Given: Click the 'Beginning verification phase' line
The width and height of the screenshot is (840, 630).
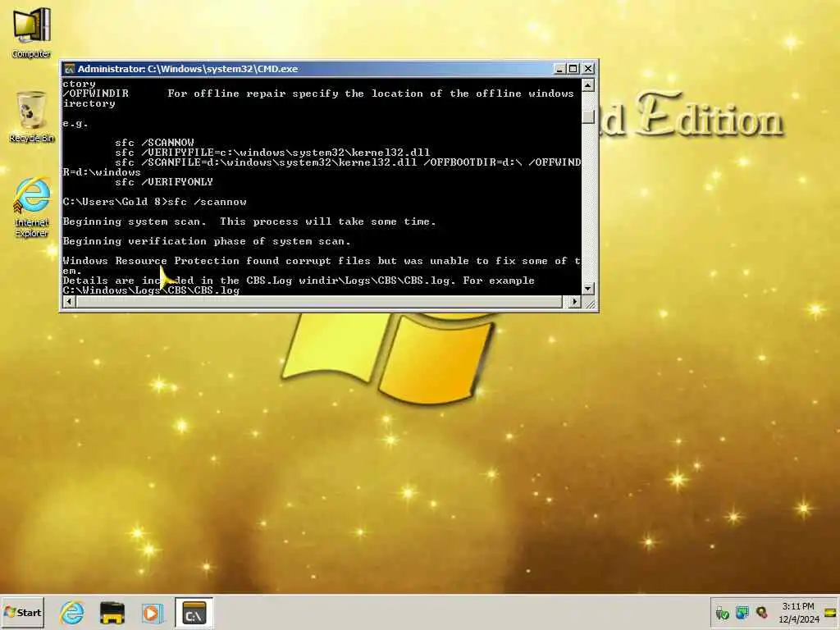Looking at the screenshot, I should pos(207,241).
